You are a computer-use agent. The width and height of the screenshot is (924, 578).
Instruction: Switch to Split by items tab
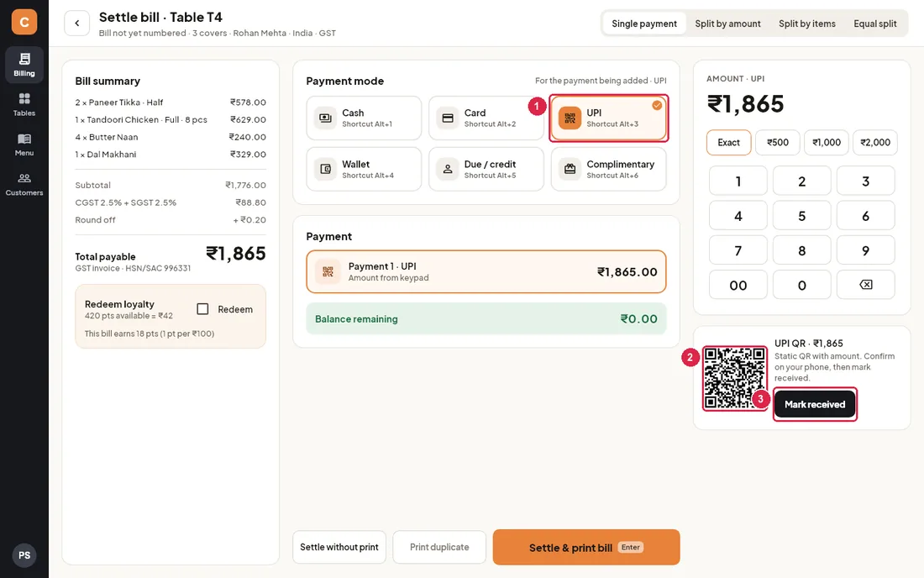pos(806,24)
